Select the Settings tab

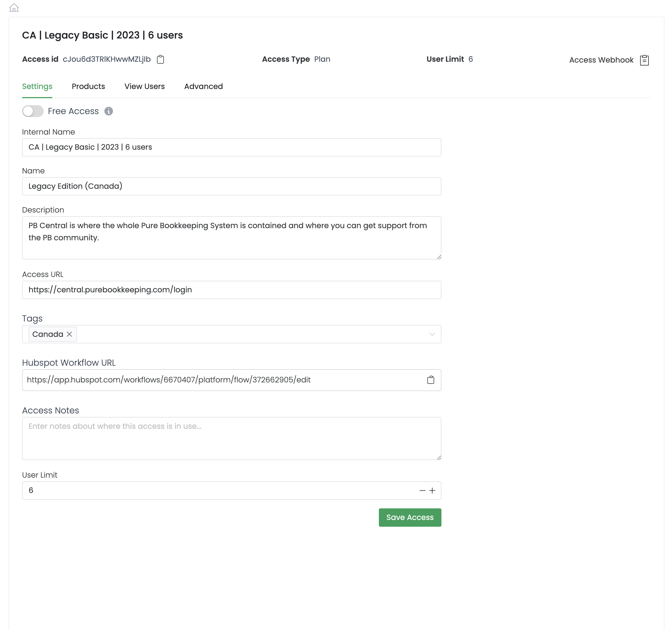tap(37, 87)
